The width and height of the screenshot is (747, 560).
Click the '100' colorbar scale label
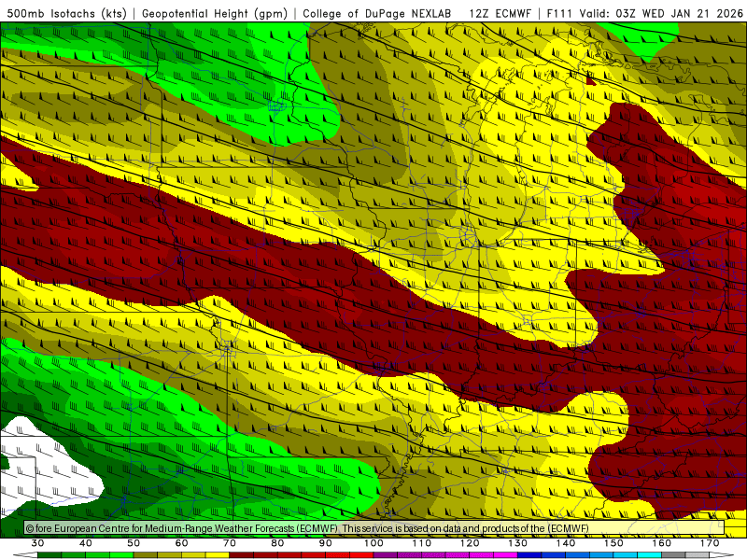point(374,543)
